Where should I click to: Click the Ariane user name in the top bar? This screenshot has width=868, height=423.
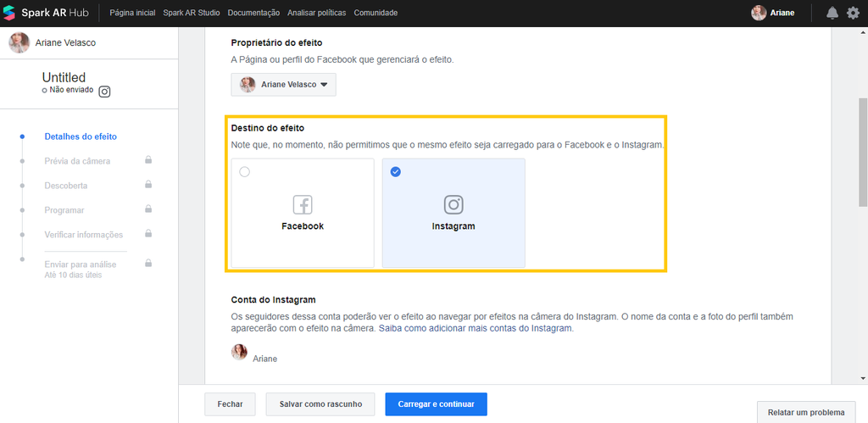[x=782, y=13]
